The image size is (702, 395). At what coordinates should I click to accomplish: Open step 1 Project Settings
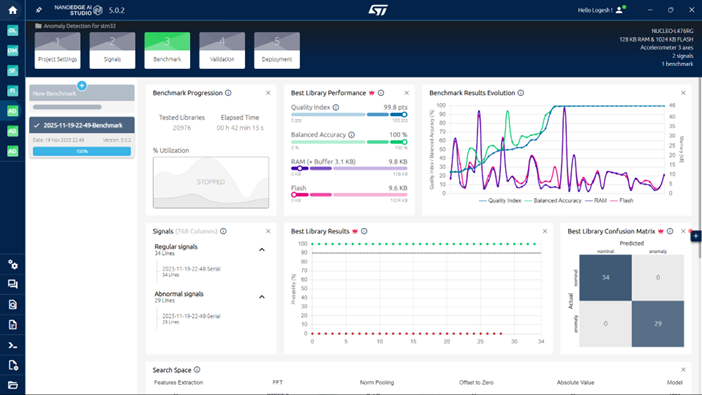coord(57,50)
